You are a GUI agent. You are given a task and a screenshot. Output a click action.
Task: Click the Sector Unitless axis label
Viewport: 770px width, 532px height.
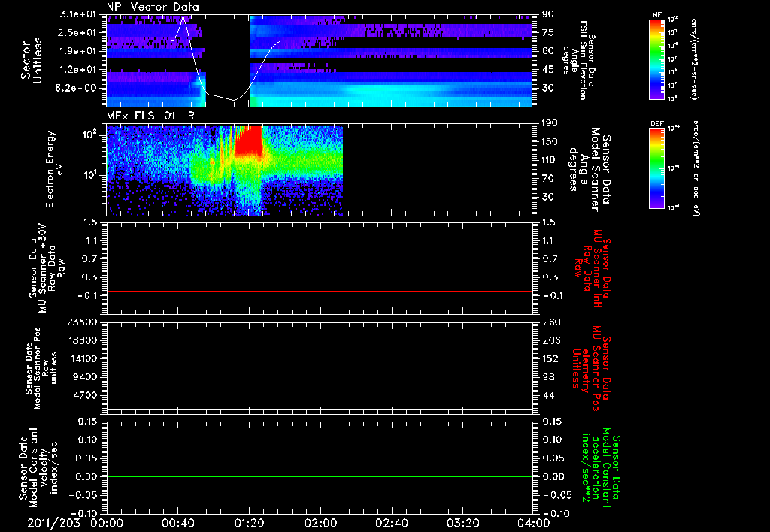(x=32, y=60)
